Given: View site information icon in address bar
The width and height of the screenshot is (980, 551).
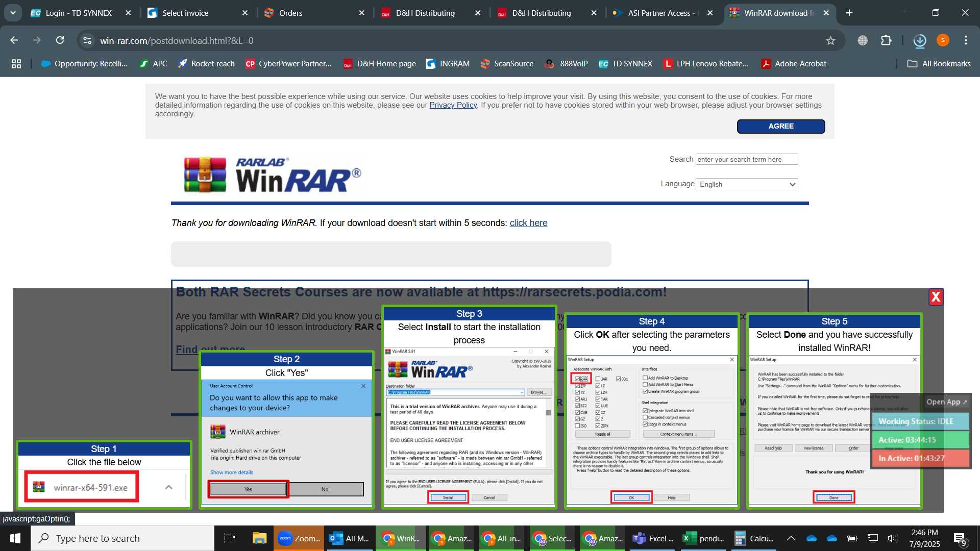Looking at the screenshot, I should 87,40.
